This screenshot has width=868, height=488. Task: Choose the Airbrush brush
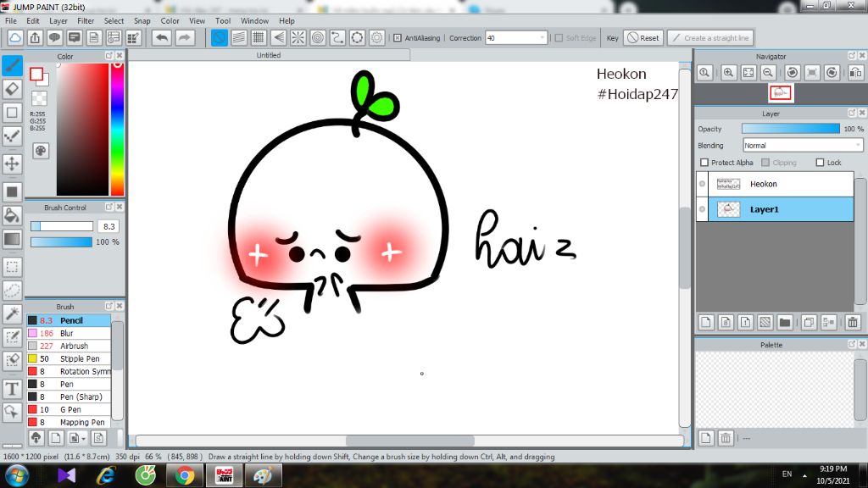click(69, 346)
